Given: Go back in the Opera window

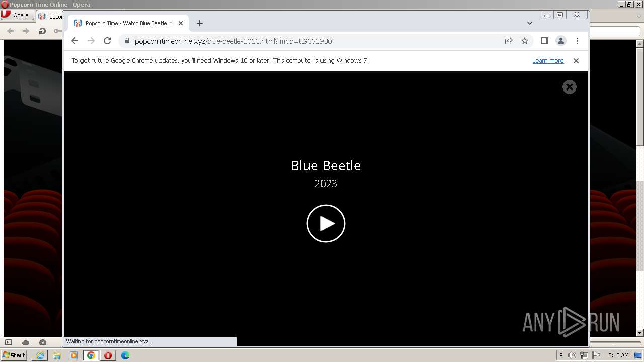Looking at the screenshot, I should 11,31.
